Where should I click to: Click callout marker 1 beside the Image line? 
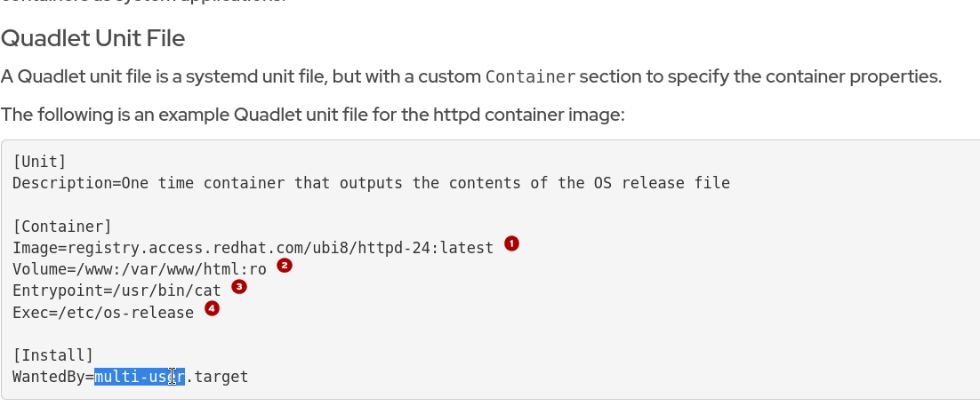tap(511, 243)
